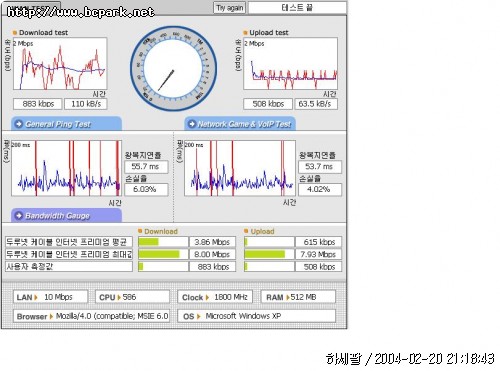Select the 883 kbps download result field

click(38, 104)
